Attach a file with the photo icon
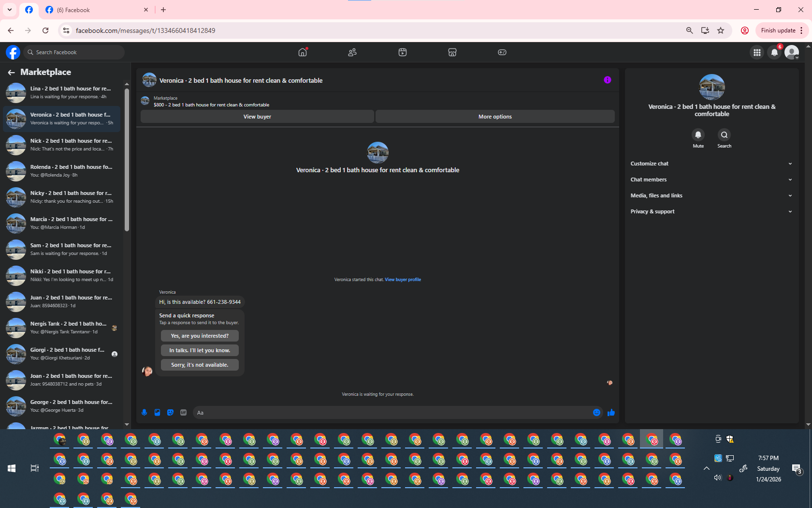 tap(157, 413)
